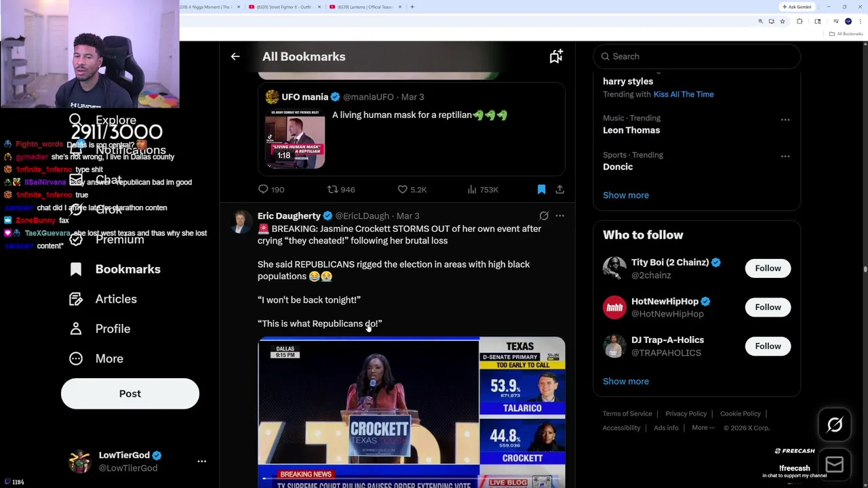Open Articles in the sidebar
This screenshot has height=488, width=868.
(116, 299)
